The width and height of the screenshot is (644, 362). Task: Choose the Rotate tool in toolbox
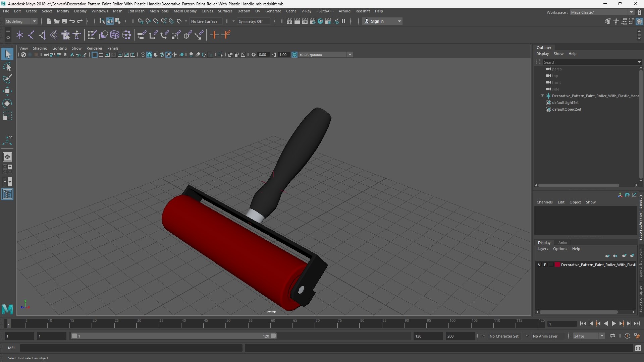(x=7, y=104)
